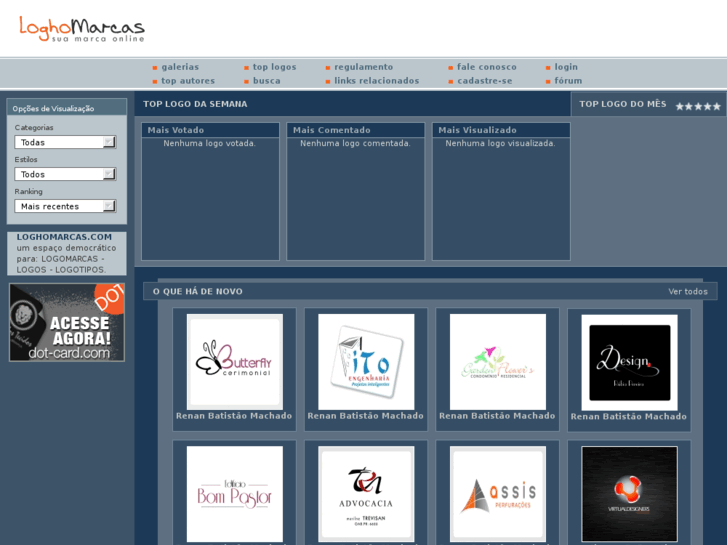Open the galerias menu link
Viewport: 727px width, 545px height.
pyautogui.click(x=180, y=67)
